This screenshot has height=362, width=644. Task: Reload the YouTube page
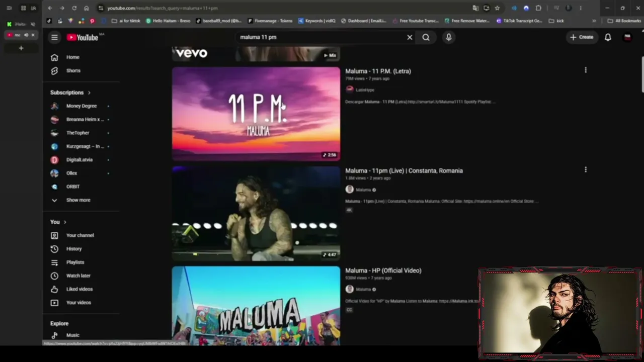coord(74,8)
